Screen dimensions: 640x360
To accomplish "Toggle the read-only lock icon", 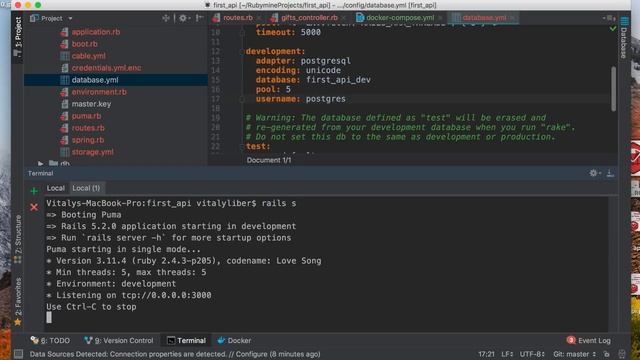I will pyautogui.click(x=607, y=354).
